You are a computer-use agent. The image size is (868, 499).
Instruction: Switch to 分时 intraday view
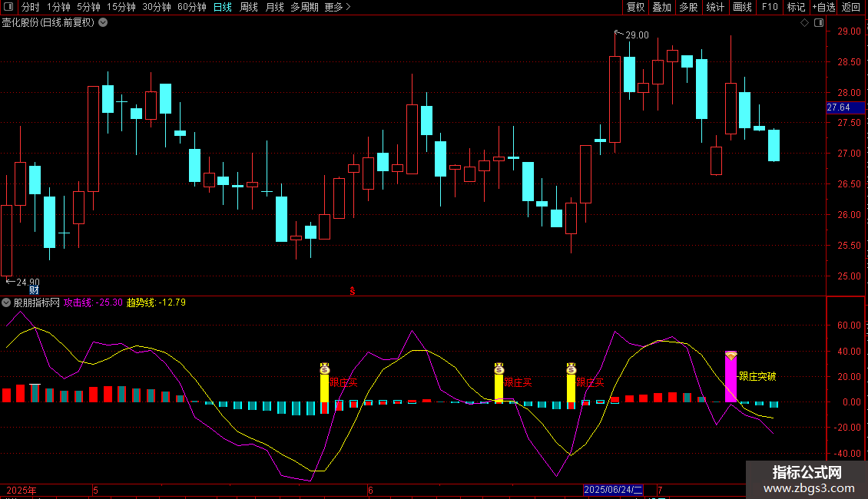[31, 7]
